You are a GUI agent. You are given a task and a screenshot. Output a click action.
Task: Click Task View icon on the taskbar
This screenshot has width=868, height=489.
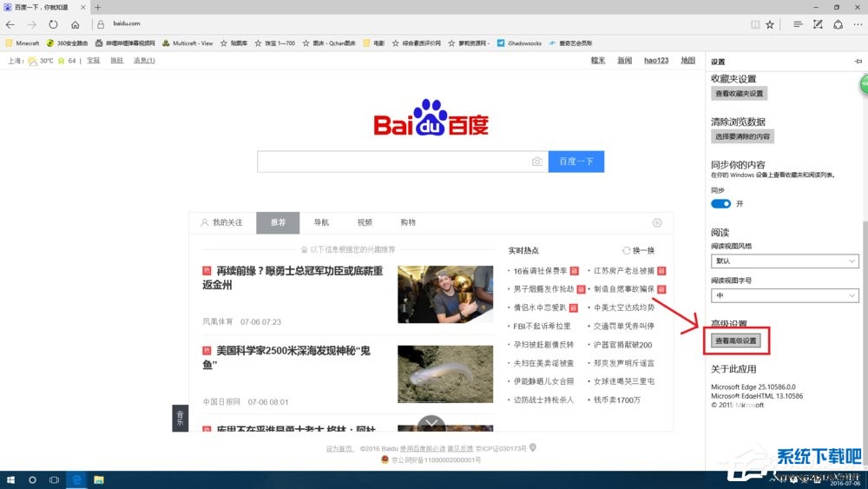click(54, 479)
